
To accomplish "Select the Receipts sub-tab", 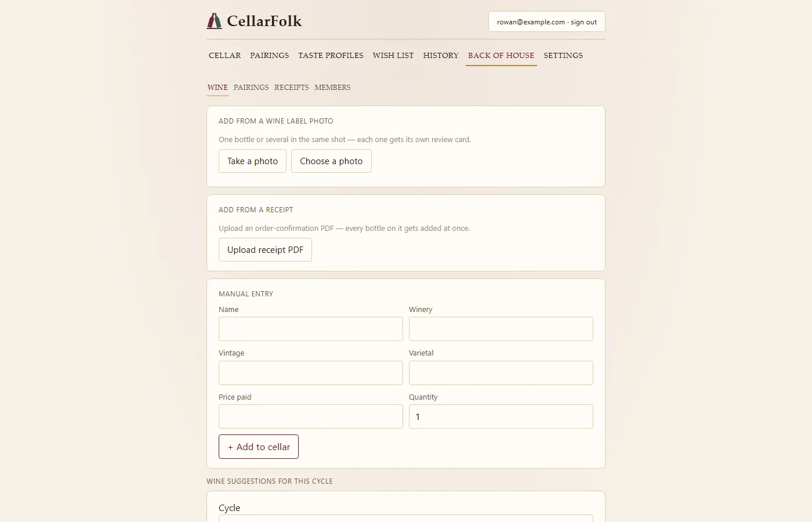I will (292, 88).
